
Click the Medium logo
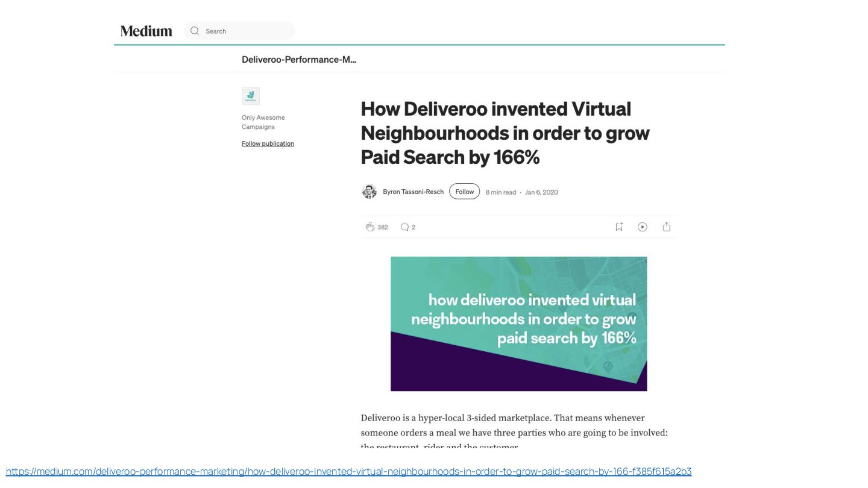[x=146, y=31]
